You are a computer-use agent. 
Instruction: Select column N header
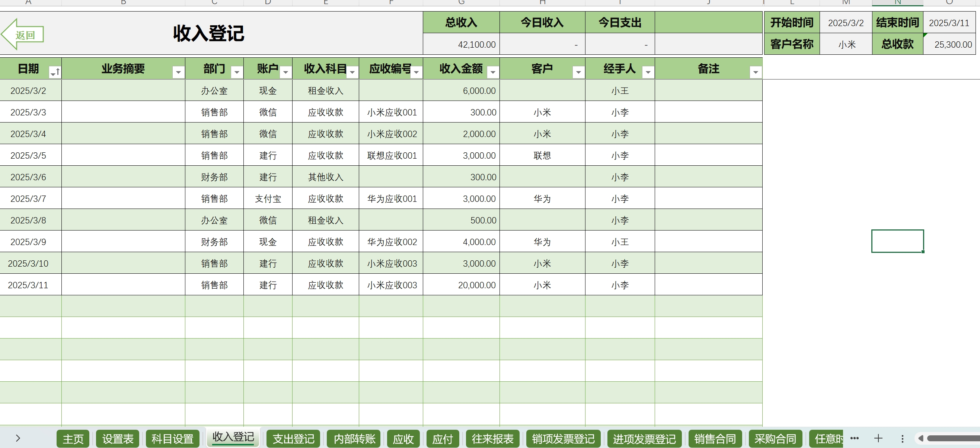[897, 3]
